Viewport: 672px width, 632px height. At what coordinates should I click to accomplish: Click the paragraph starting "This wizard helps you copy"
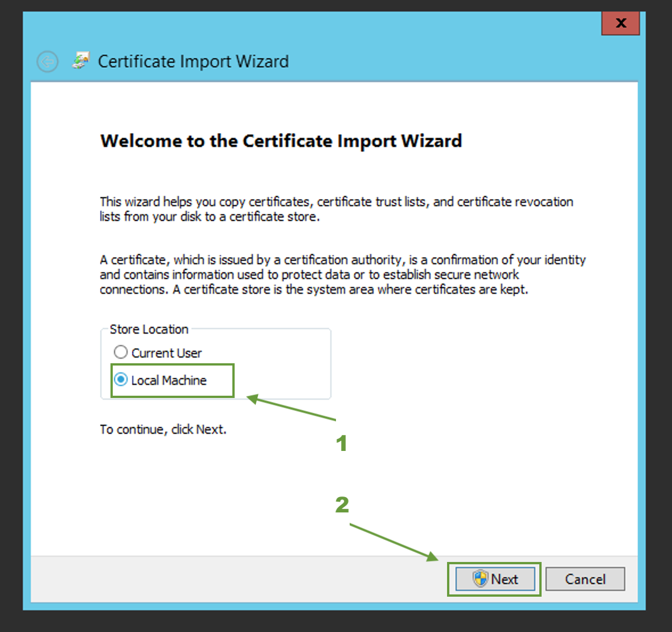337,209
